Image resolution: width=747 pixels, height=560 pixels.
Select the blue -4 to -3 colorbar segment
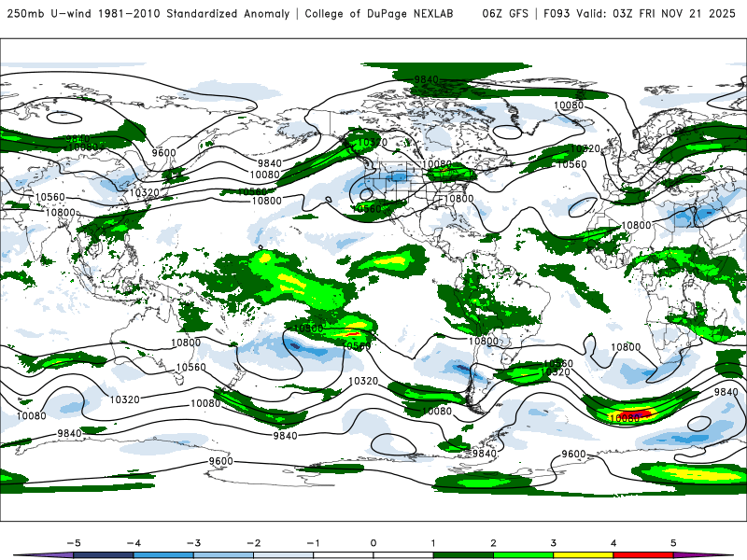(163, 555)
